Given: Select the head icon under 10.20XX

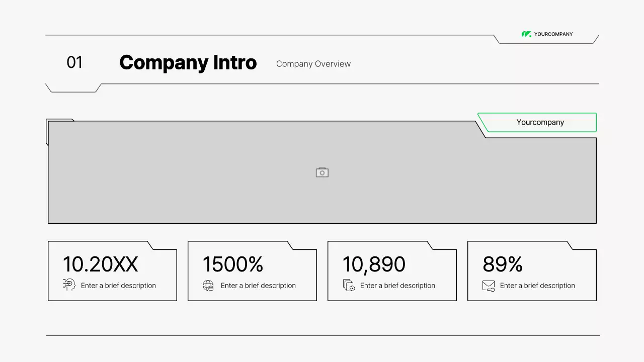Looking at the screenshot, I should [69, 285].
